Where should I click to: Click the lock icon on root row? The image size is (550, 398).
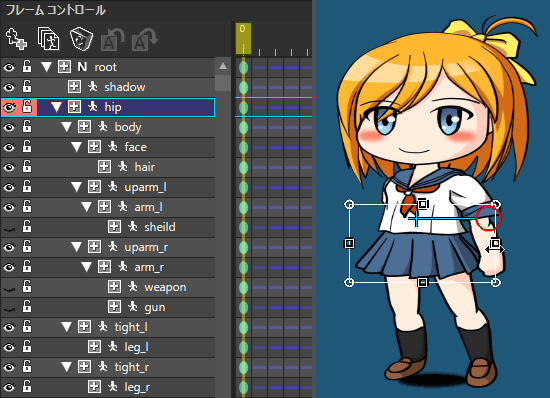click(x=27, y=67)
